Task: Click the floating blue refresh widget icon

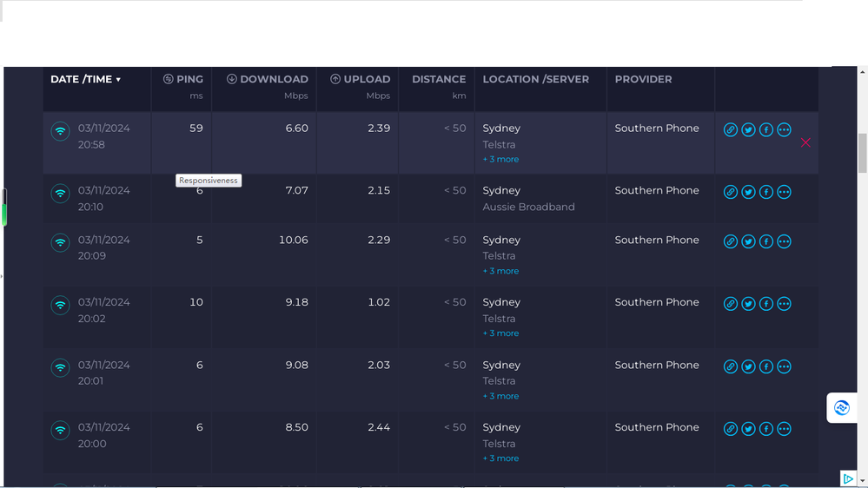Action: coord(841,407)
